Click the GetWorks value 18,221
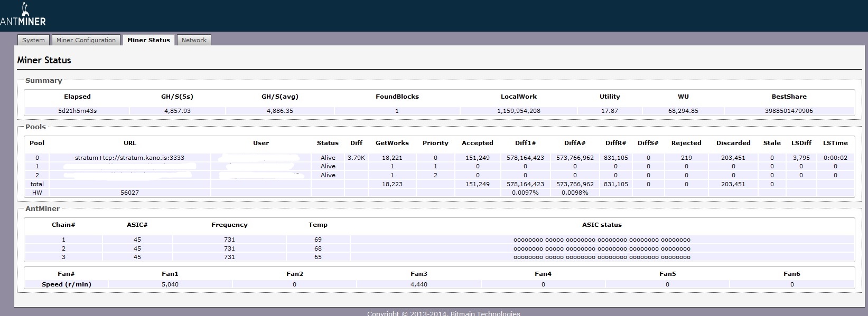This screenshot has width=868, height=316. click(392, 158)
